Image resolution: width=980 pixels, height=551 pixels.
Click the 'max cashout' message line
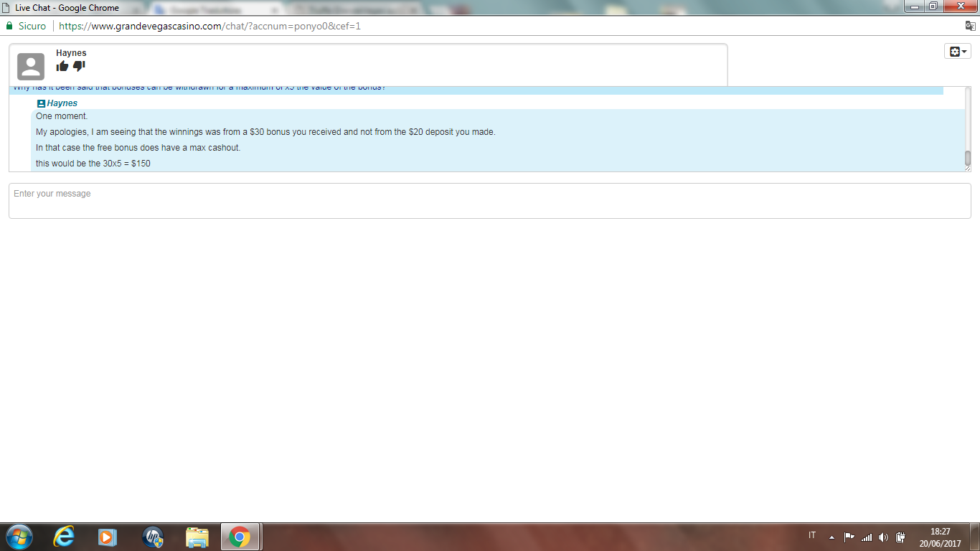(x=138, y=148)
